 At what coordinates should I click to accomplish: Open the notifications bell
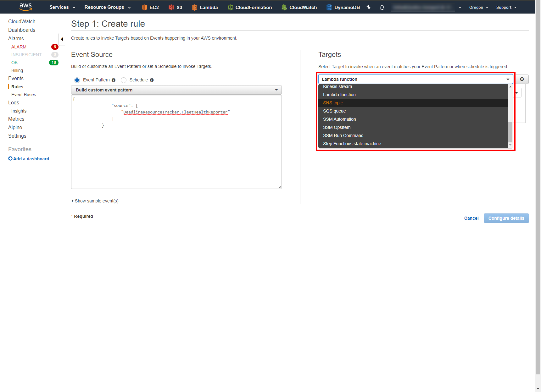382,7
